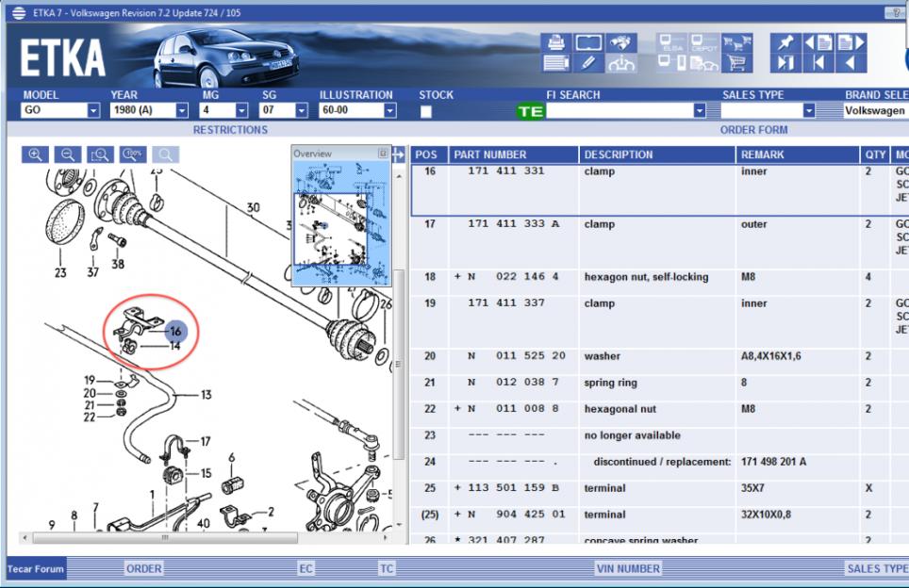Click SALES TYPE in the bottom bar

pos(877,569)
